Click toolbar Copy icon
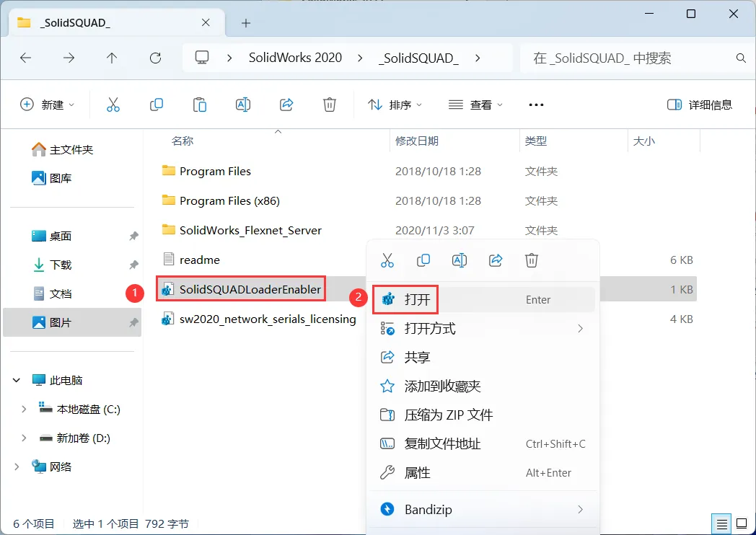Viewport: 756px width, 535px height. point(157,105)
